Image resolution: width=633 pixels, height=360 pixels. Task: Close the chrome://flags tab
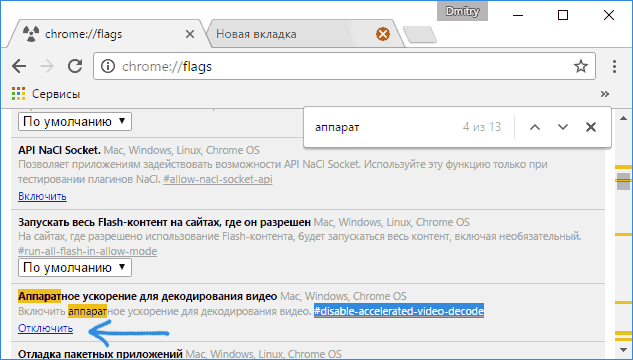[x=189, y=34]
